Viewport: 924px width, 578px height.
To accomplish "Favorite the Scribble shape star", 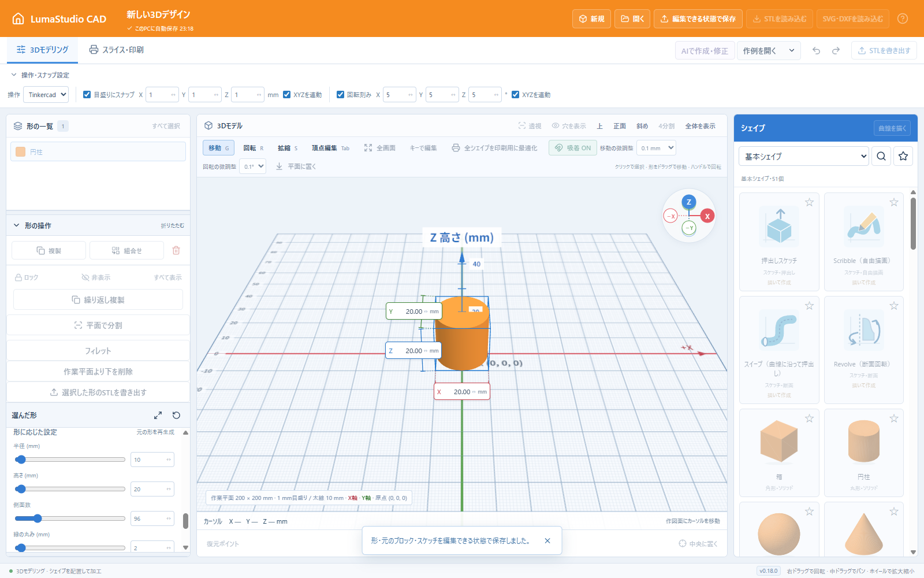I will [x=894, y=202].
